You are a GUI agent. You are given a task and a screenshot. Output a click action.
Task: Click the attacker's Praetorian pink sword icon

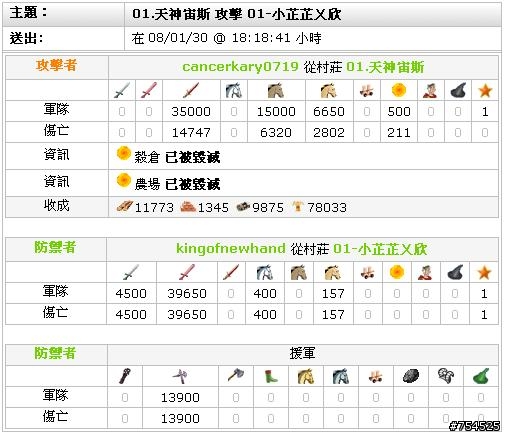(149, 90)
